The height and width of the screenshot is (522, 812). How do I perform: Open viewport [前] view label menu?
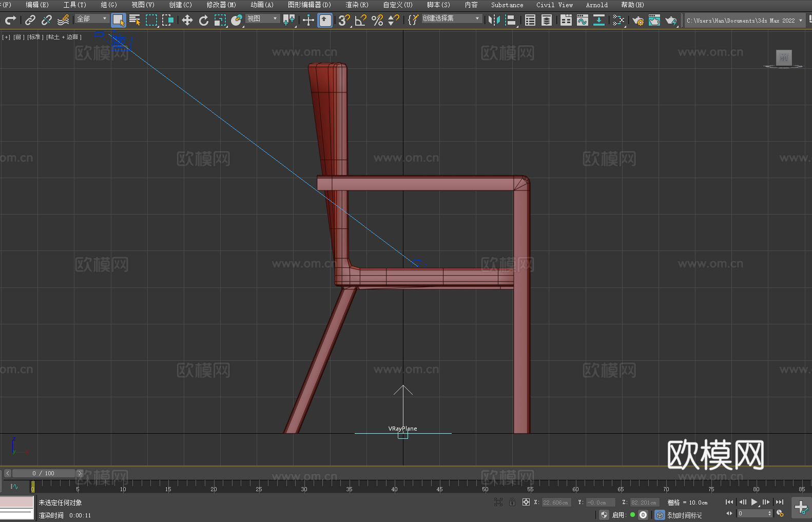18,37
